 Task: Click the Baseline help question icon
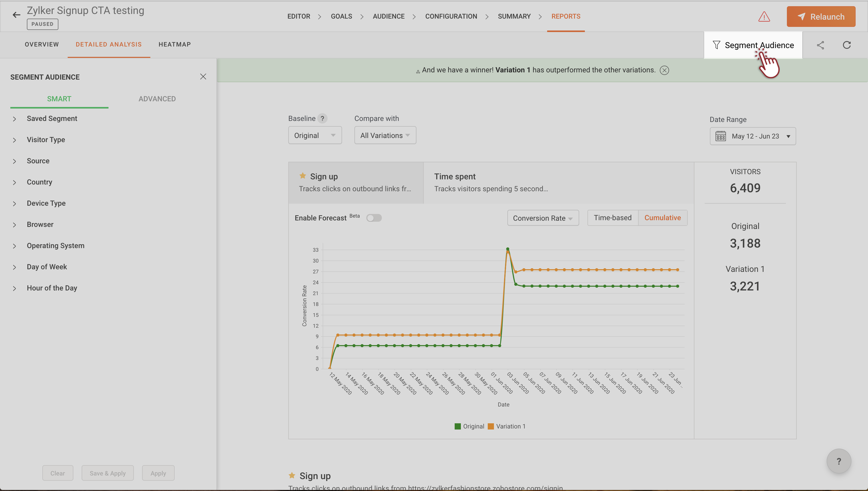(322, 118)
